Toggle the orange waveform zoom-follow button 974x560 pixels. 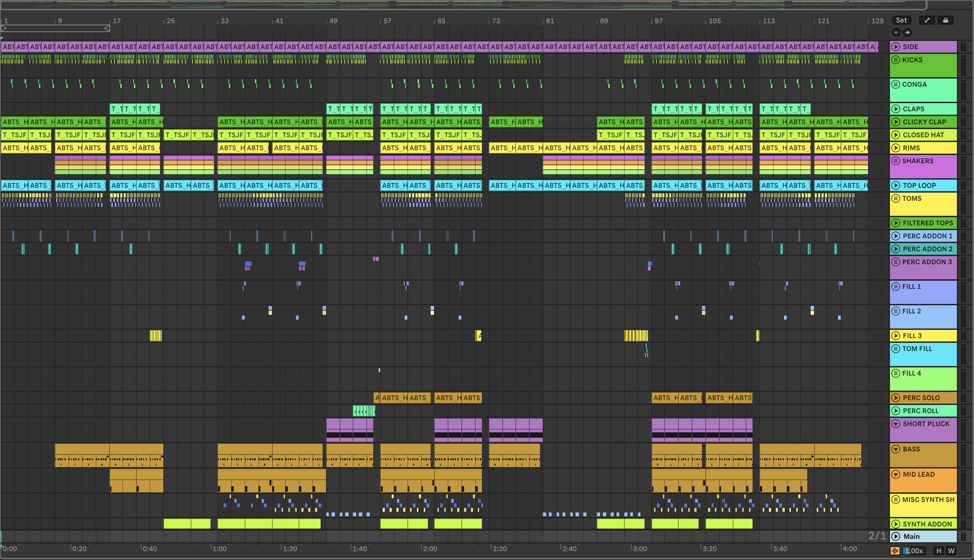[x=895, y=551]
